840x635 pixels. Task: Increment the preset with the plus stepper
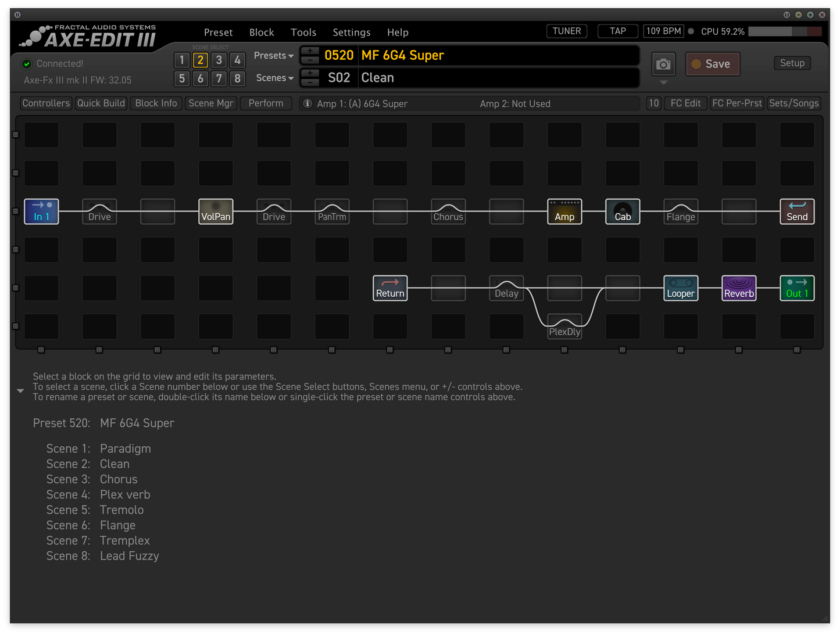click(310, 51)
